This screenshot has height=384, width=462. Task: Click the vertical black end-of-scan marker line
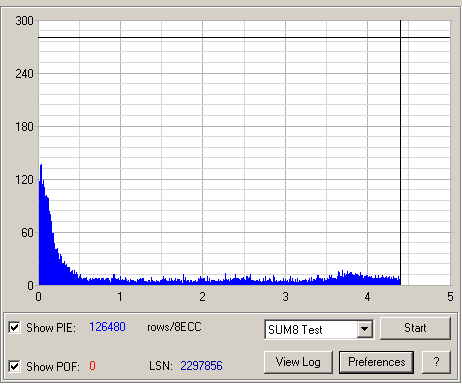(x=400, y=153)
